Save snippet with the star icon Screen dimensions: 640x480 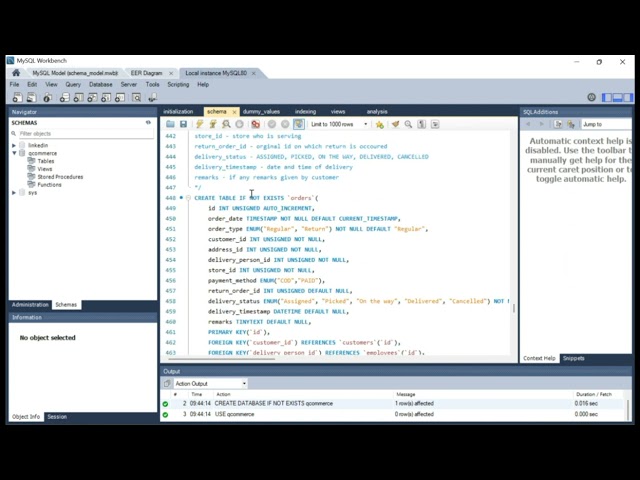click(380, 124)
